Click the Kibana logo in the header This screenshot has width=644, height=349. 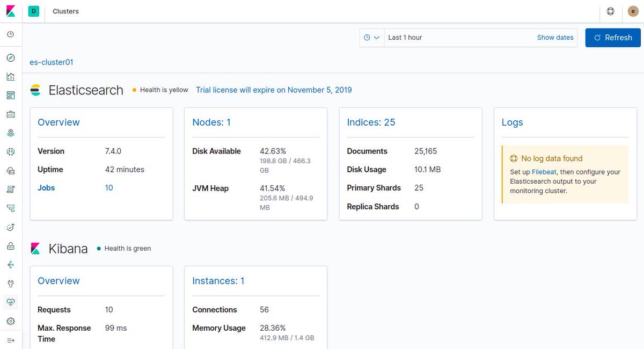click(11, 11)
